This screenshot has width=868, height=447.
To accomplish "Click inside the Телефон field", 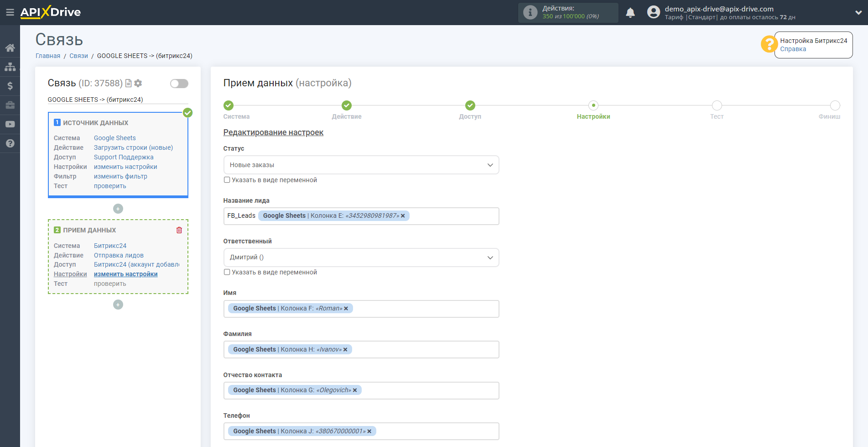I will [361, 431].
